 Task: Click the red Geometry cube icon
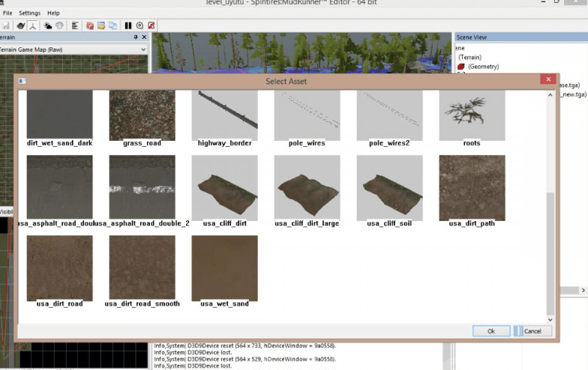461,67
